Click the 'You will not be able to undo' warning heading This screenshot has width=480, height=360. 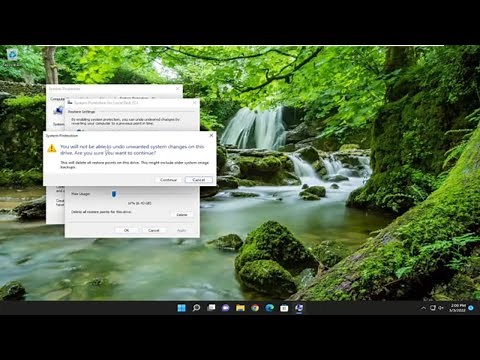pyautogui.click(x=132, y=150)
